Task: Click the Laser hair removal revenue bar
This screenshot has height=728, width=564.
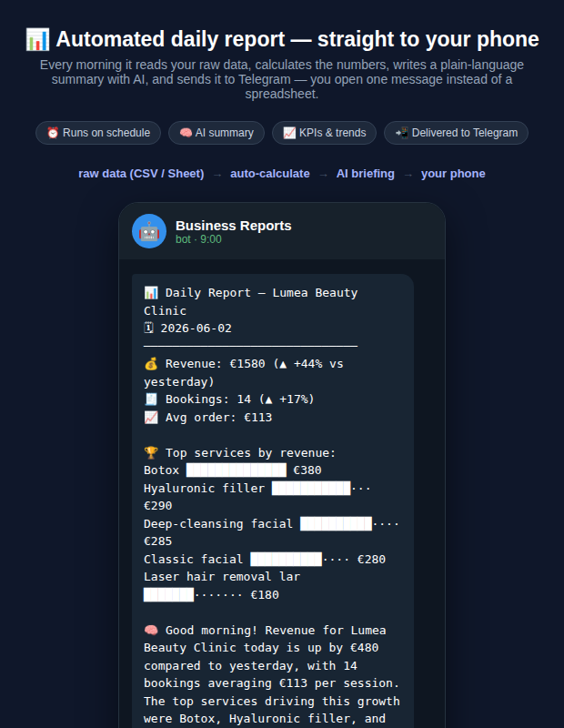Action: [169, 594]
